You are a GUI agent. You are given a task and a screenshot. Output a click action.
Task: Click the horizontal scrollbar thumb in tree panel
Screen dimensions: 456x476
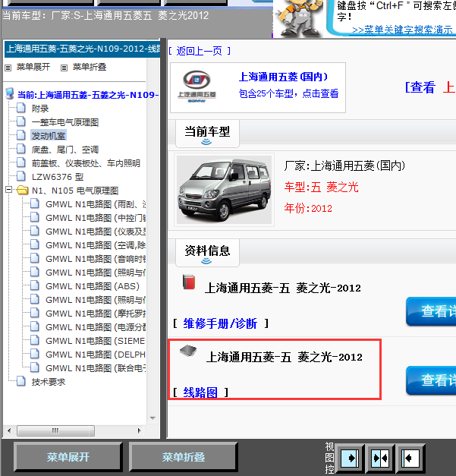coord(55,430)
